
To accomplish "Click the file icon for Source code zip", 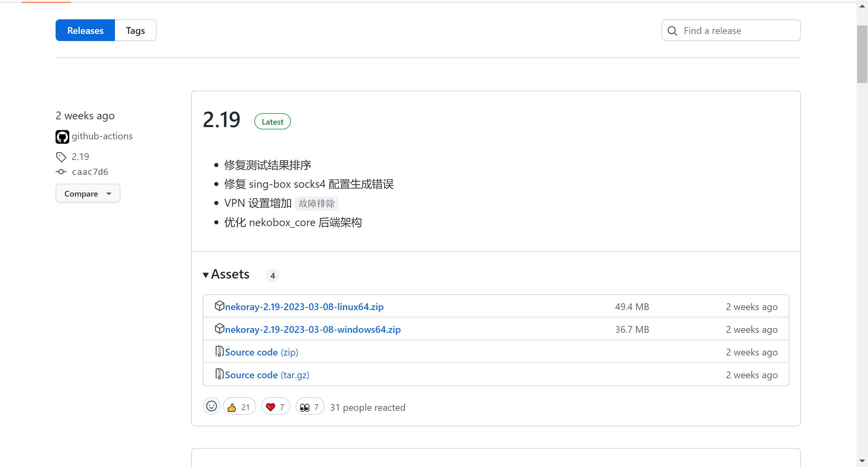I will click(x=219, y=351).
